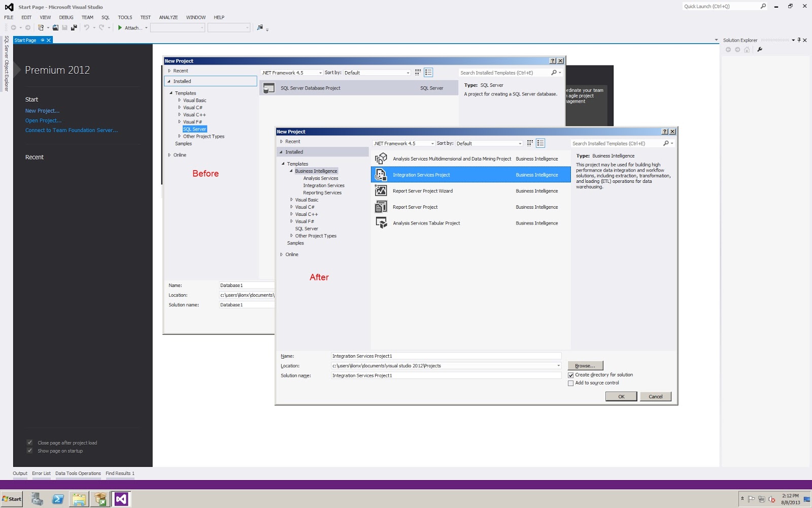The width and height of the screenshot is (812, 508).
Task: Open SQL Server Object Explorer side tab
Action: (x=7, y=64)
